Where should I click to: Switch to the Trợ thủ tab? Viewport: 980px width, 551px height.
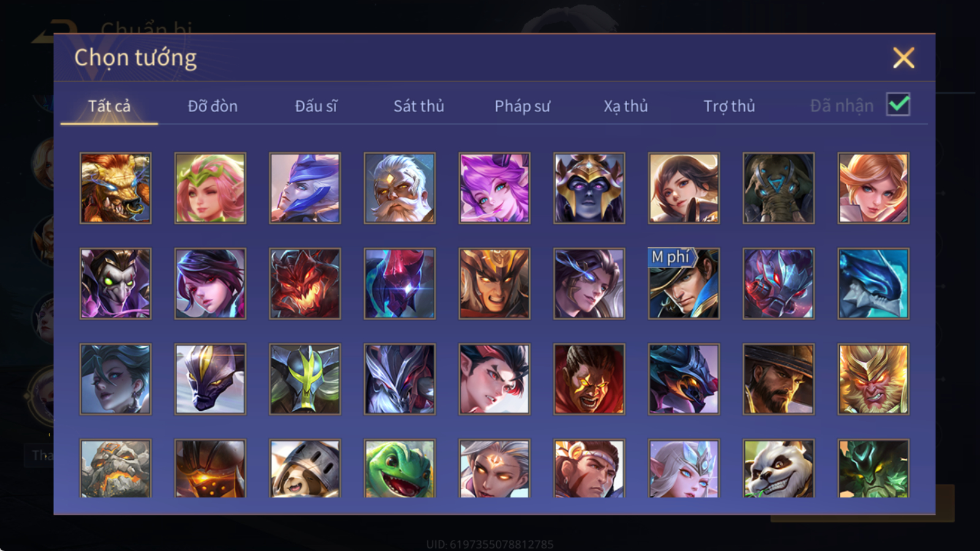(729, 106)
